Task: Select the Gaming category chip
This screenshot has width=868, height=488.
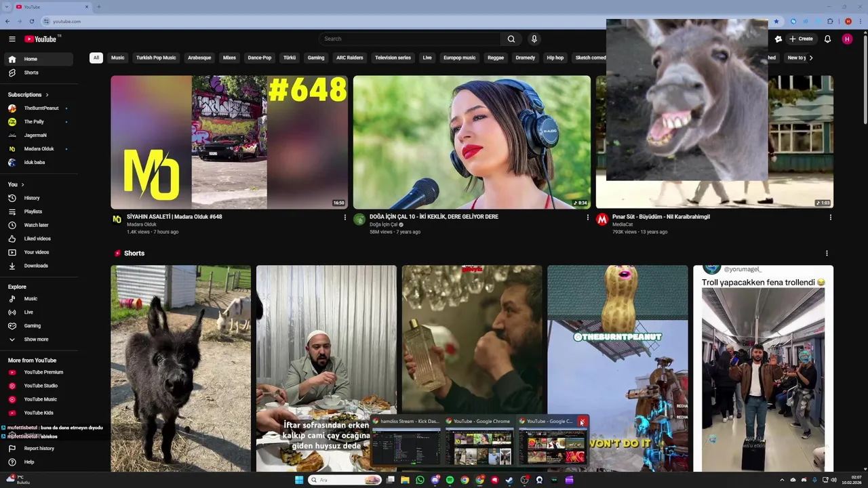Action: [x=316, y=58]
